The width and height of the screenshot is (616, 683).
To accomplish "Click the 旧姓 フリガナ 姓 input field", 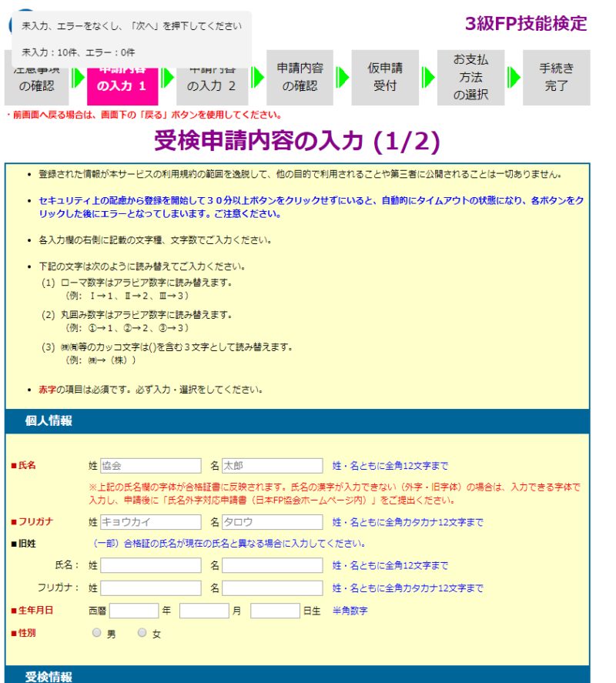I will pyautogui.click(x=151, y=588).
